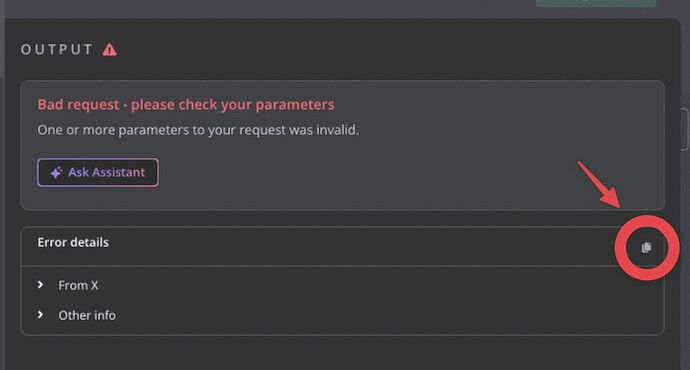This screenshot has width=690, height=370.
Task: Copy error details with the clipboard icon
Action: 646,248
